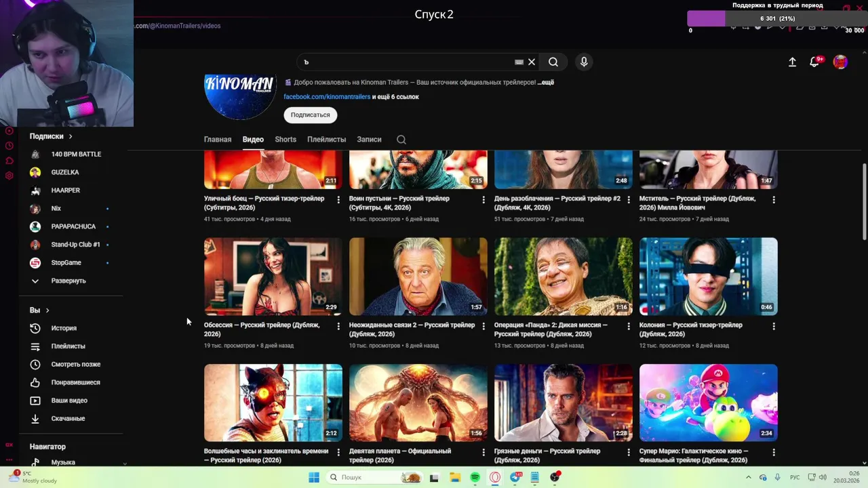
Task: Open File Explorer from taskbar
Action: coord(455,477)
